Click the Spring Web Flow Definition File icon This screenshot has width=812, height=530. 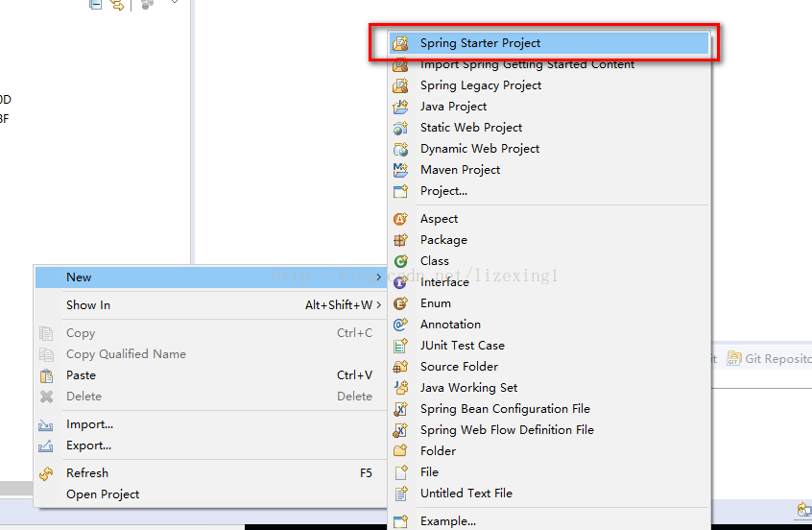(x=400, y=430)
